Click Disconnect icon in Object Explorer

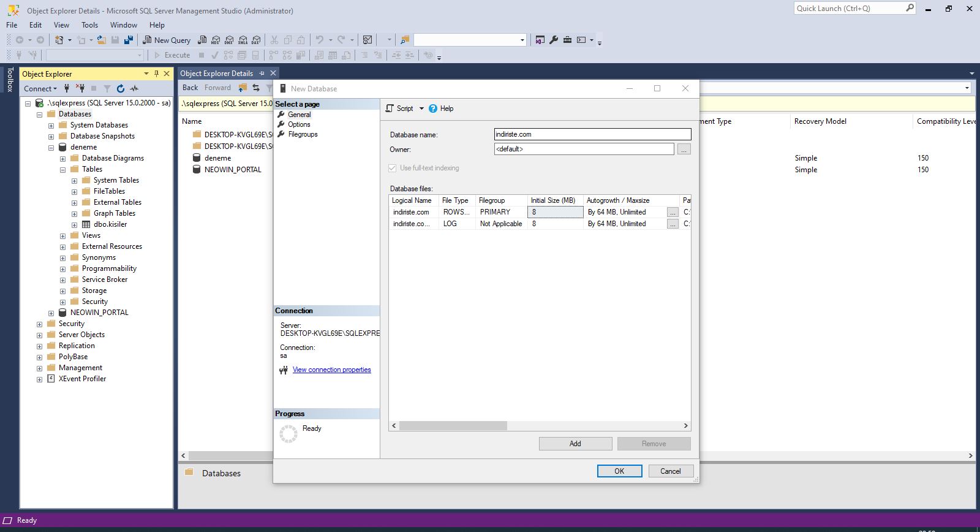coord(80,88)
